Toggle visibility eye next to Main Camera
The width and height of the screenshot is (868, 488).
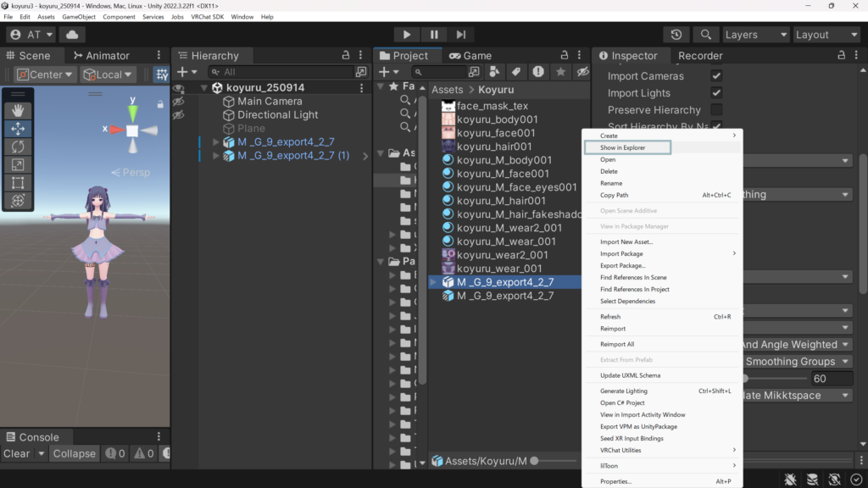(x=178, y=102)
